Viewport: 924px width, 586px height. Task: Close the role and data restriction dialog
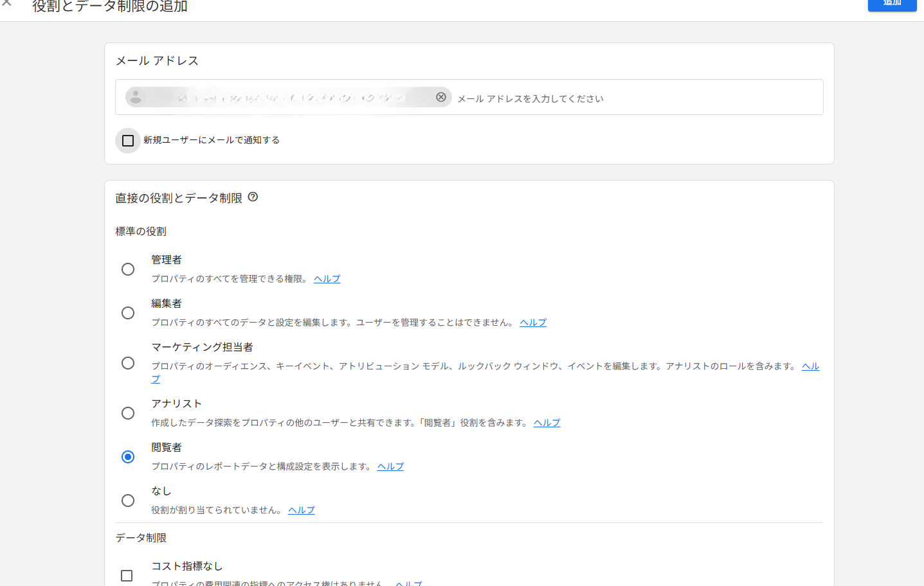(7, 3)
